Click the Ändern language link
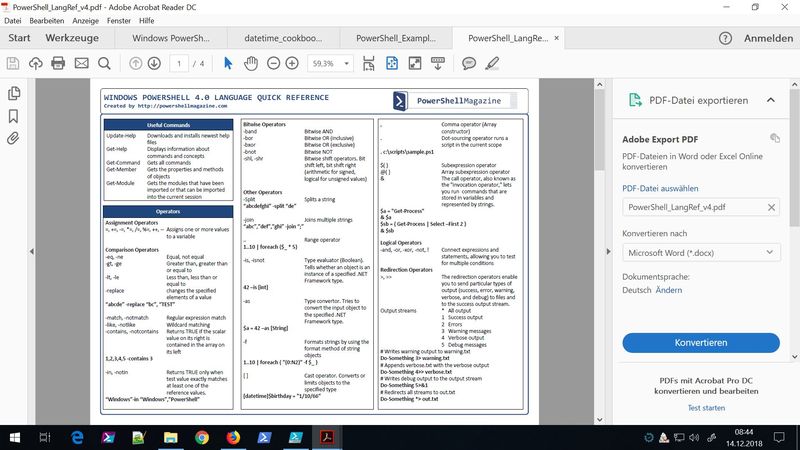 [668, 290]
